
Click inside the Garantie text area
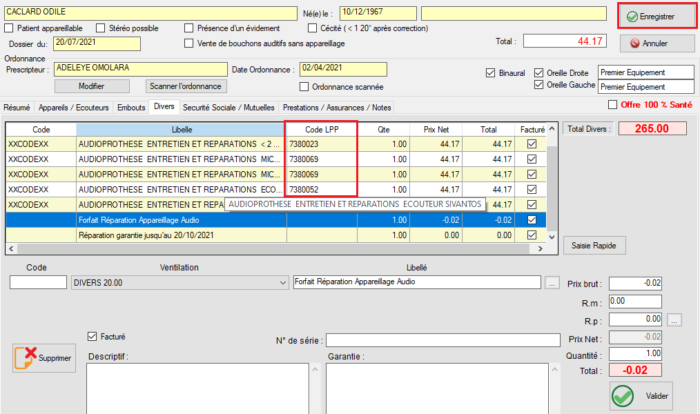click(x=437, y=389)
